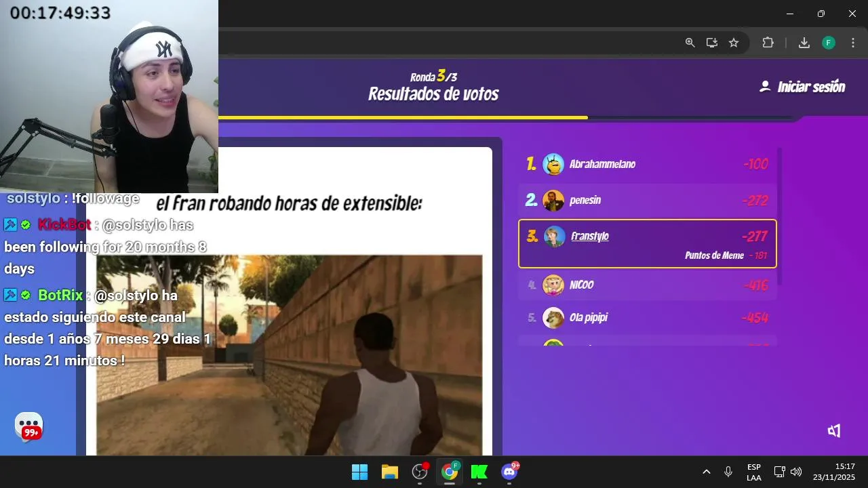The image size is (868, 488).
Task: Select Abrahammelano leaderboard row
Action: point(647,164)
